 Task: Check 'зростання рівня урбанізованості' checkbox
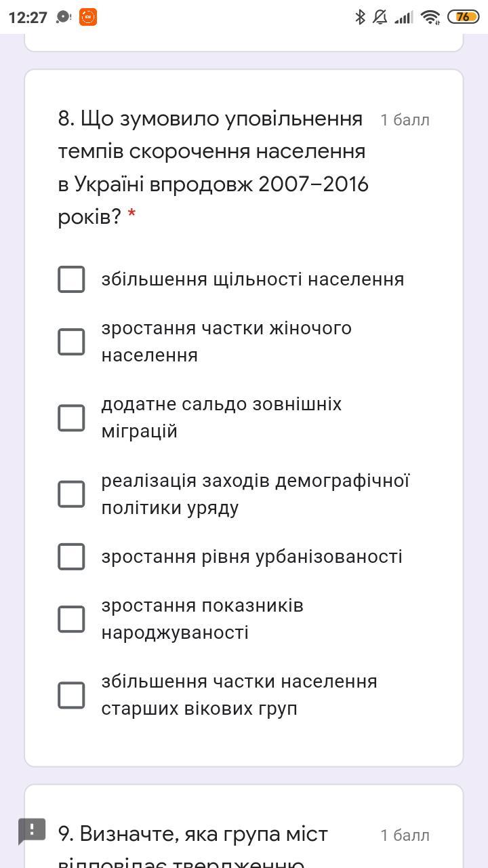tap(71, 557)
